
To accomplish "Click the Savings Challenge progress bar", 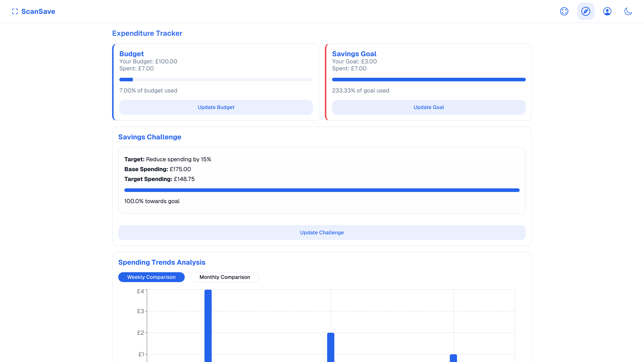I will [322, 190].
